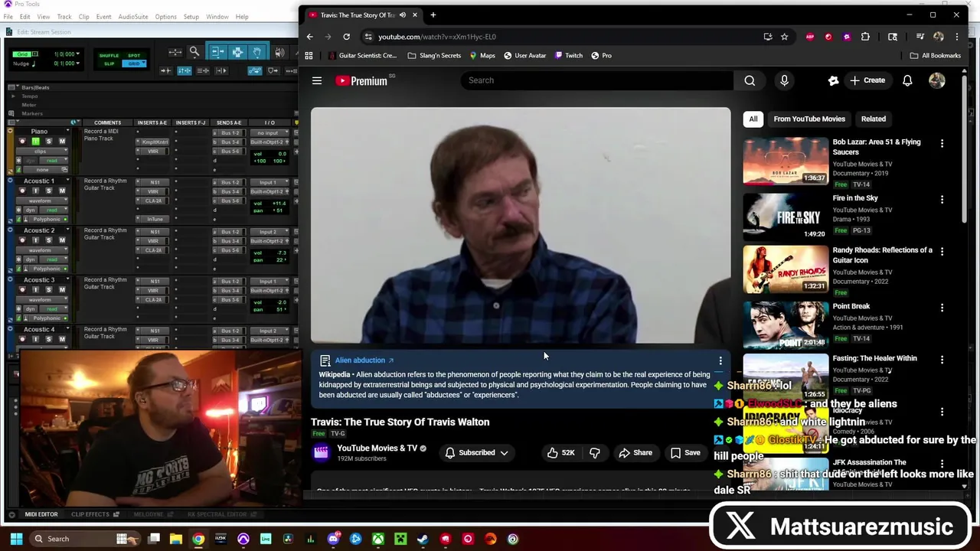
Task: Go back in Chrome
Action: tap(309, 37)
